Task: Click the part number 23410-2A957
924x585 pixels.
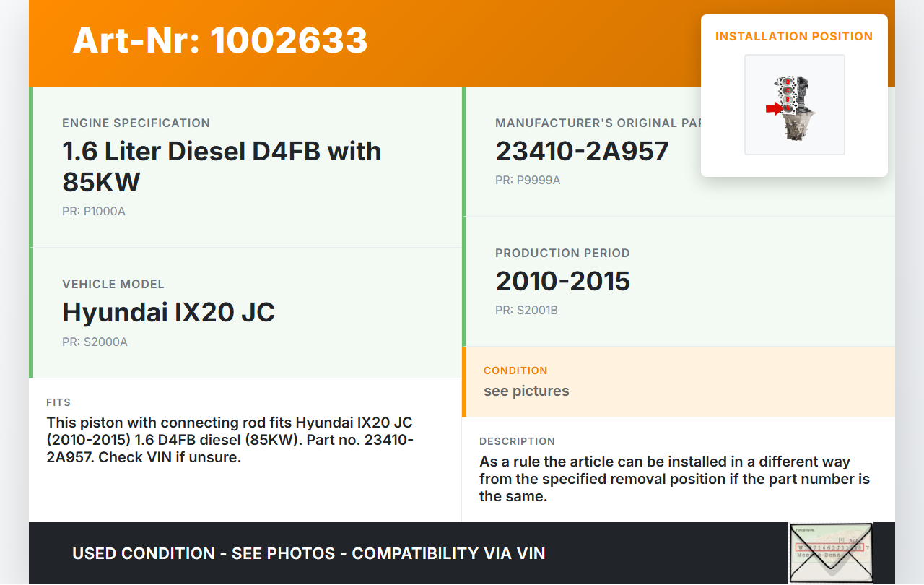Action: pyautogui.click(x=582, y=151)
